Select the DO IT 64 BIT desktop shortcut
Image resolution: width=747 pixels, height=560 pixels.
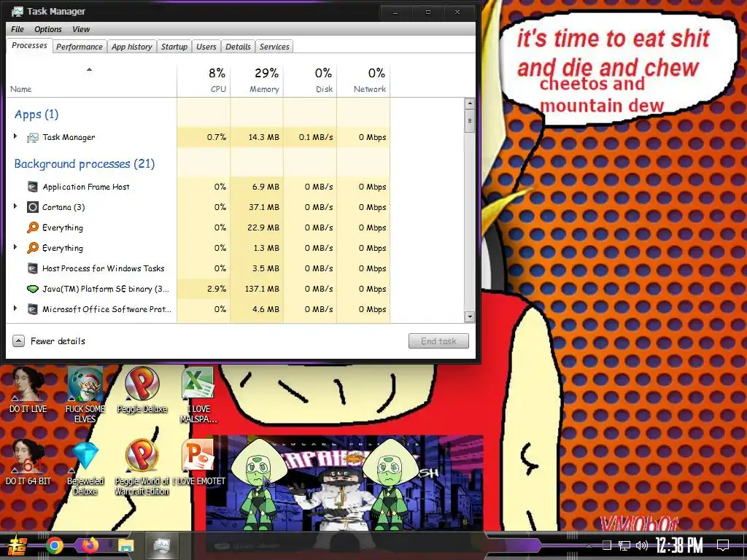[28, 462]
